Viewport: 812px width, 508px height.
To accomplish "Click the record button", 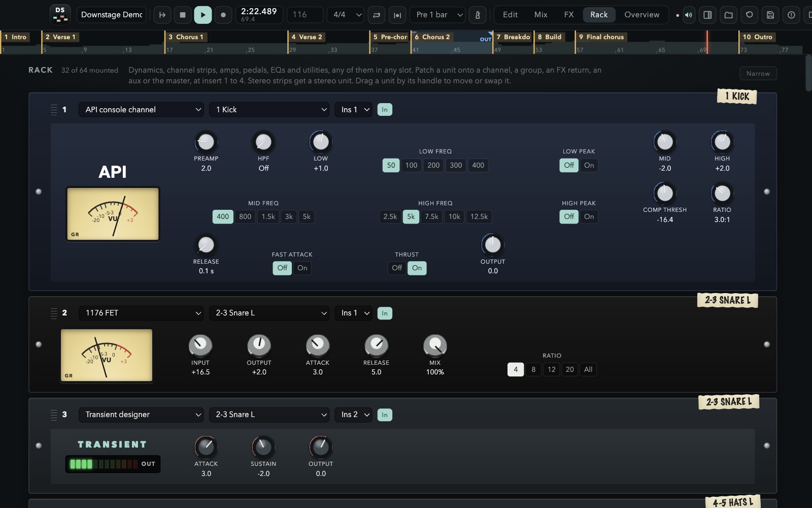I will (x=223, y=15).
